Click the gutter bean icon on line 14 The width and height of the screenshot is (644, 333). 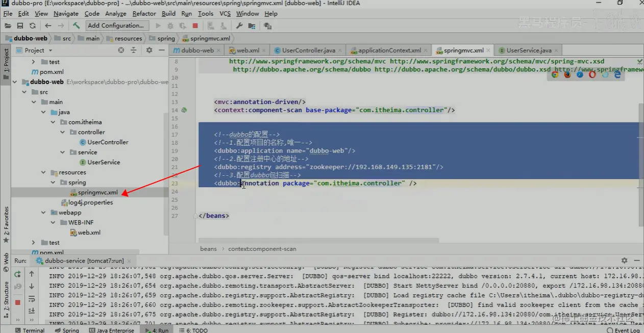pyautogui.click(x=184, y=110)
